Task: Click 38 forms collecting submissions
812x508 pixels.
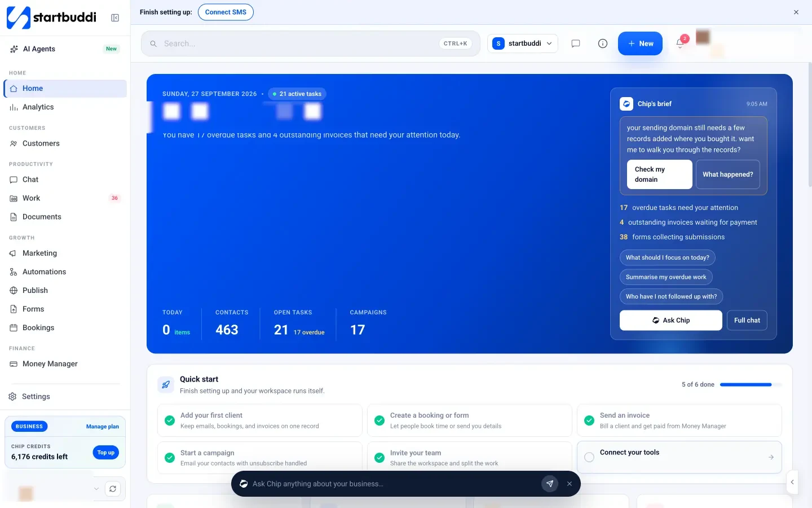Action: pyautogui.click(x=672, y=237)
